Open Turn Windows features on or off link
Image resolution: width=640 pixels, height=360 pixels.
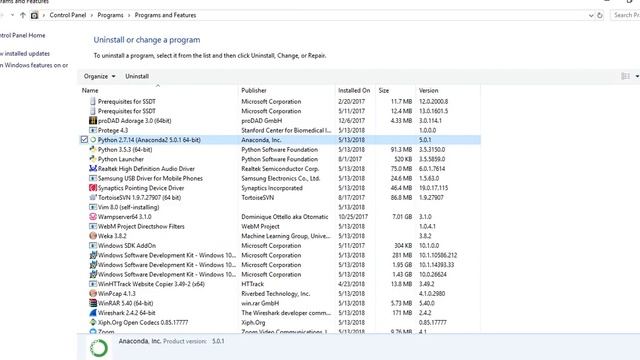point(34,65)
